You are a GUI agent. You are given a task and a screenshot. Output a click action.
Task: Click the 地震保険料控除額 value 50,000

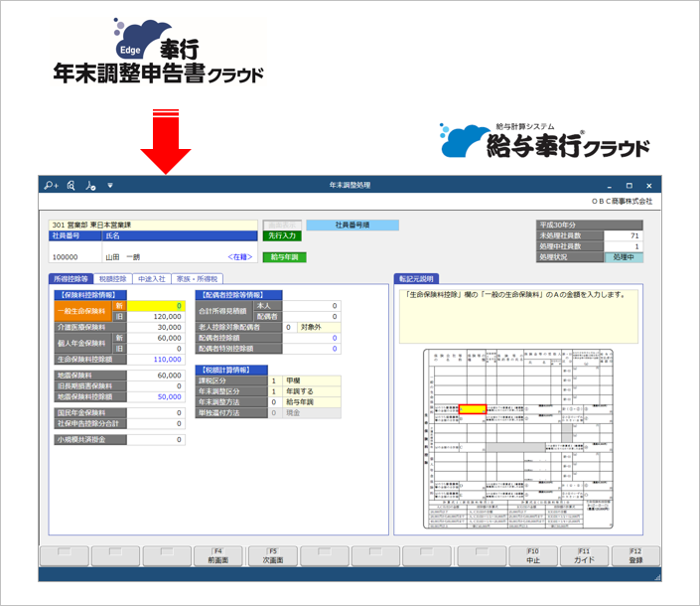point(156,397)
